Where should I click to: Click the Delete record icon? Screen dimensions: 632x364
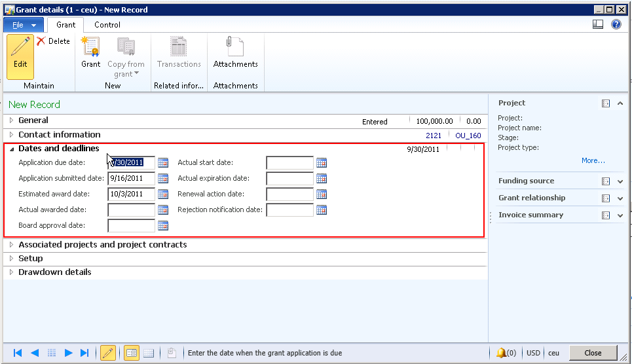[x=41, y=41]
